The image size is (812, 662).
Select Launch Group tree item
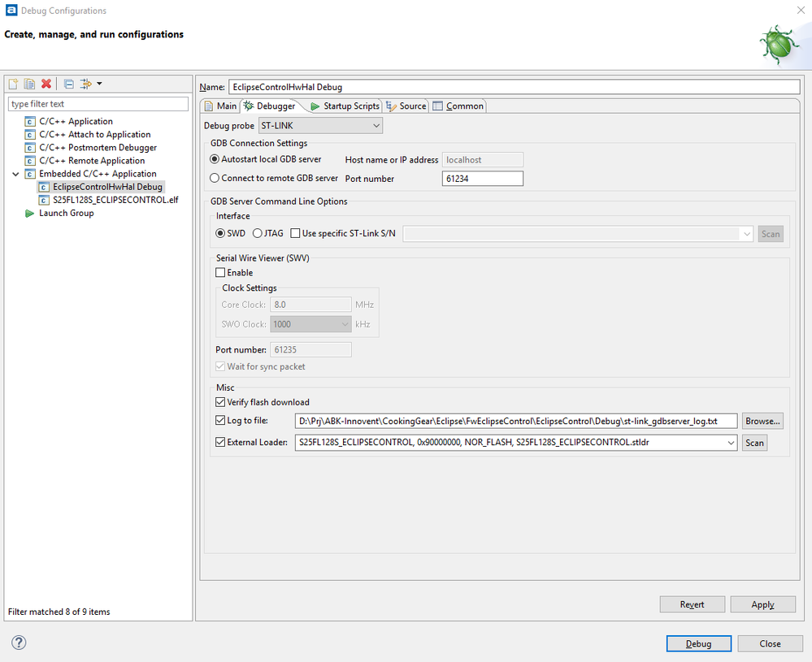click(67, 214)
